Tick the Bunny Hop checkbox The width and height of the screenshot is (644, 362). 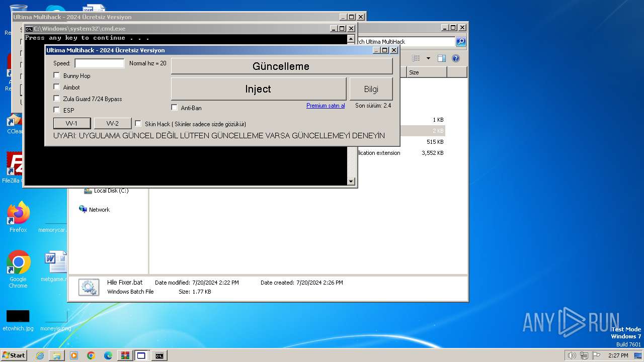(x=57, y=75)
